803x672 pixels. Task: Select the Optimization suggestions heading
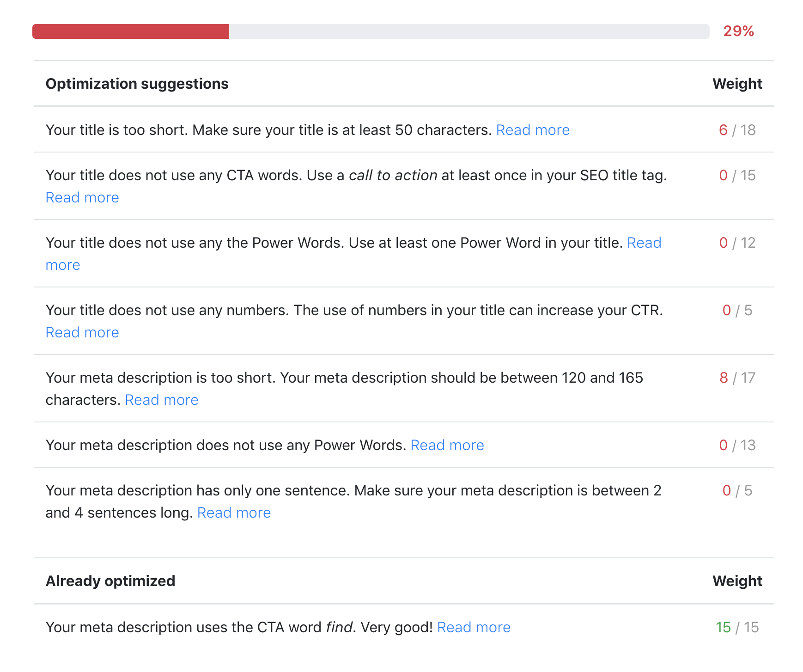coord(137,84)
